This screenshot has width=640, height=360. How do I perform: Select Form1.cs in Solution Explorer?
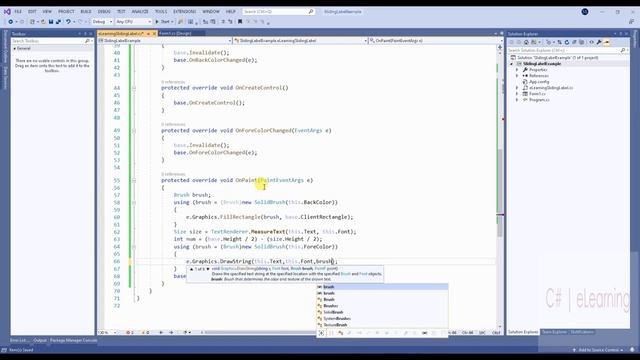pyautogui.click(x=537, y=94)
